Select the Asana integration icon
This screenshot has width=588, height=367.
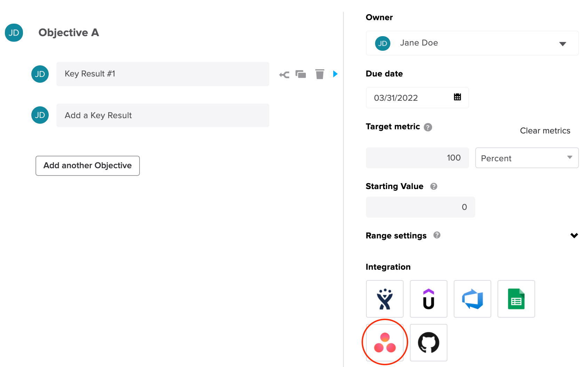(385, 343)
